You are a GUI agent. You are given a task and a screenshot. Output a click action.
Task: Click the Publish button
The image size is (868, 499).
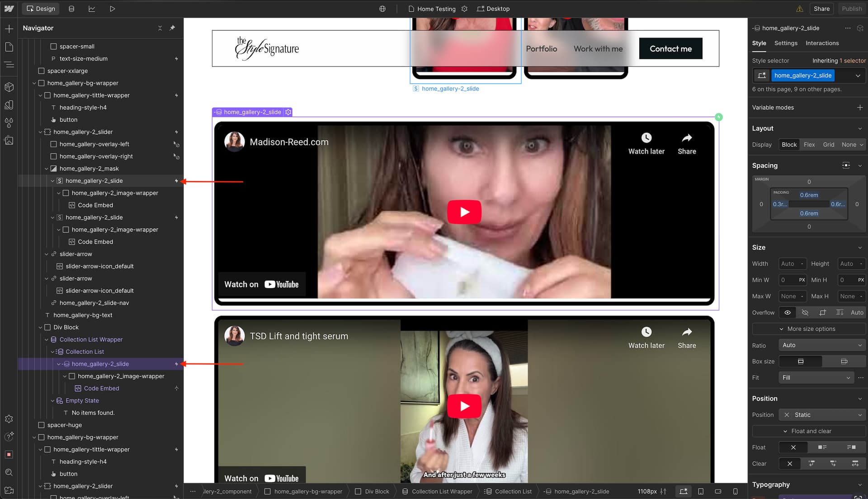click(x=851, y=9)
